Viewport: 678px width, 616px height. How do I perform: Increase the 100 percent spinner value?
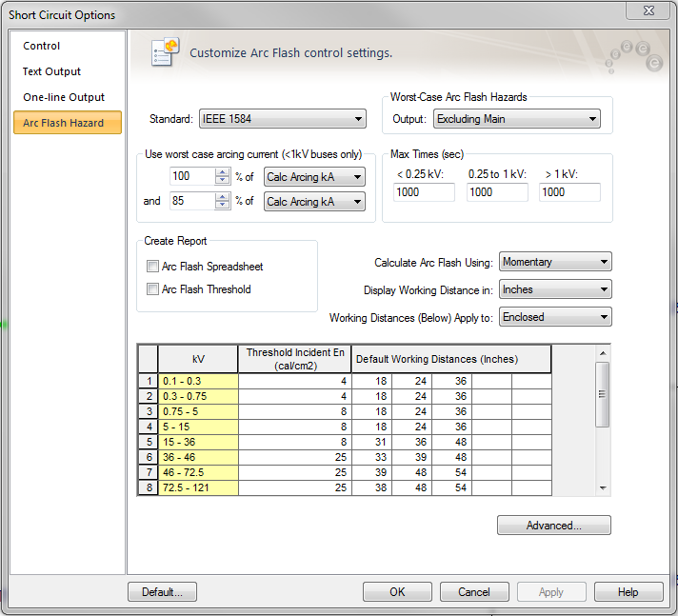(222, 172)
